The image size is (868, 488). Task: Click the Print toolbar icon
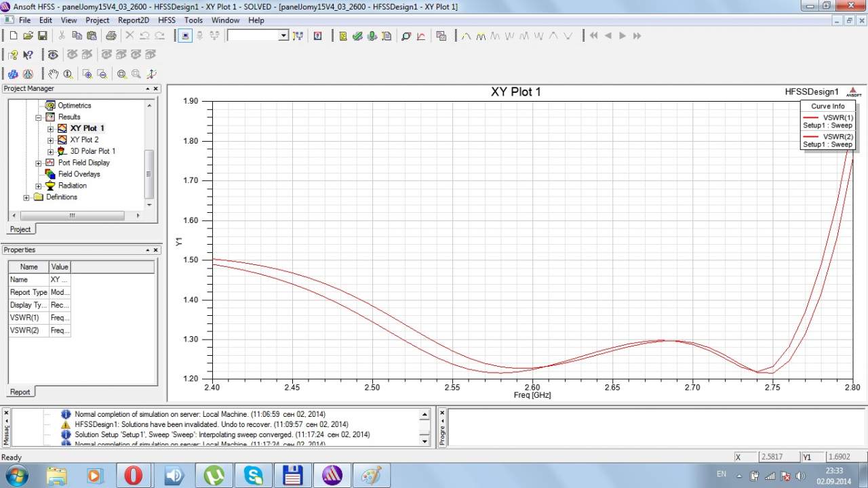(111, 36)
